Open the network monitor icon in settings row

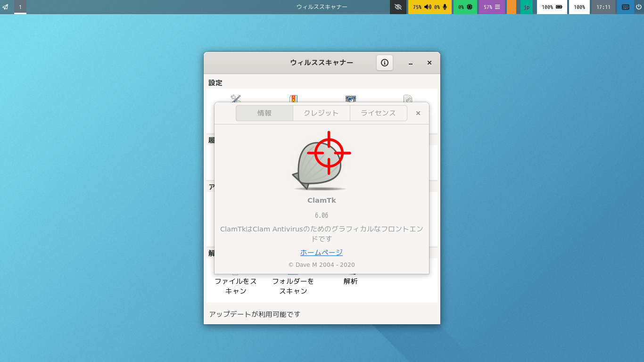coord(350,99)
